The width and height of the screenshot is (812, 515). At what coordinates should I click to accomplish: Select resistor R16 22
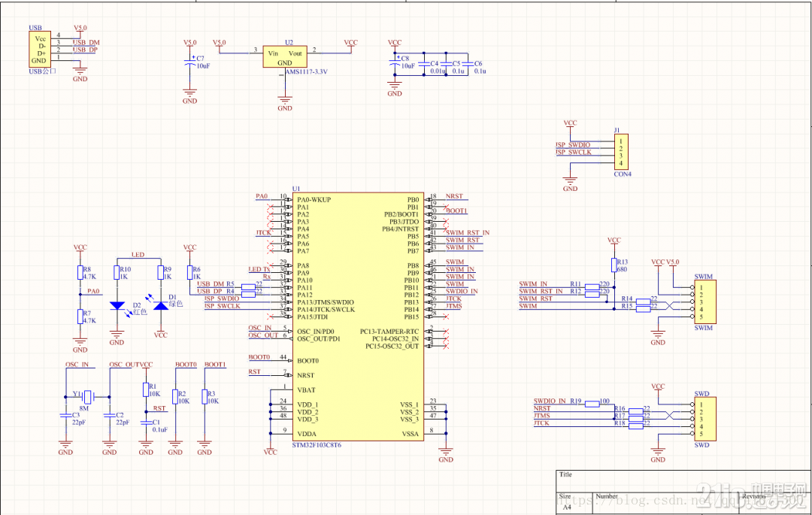tap(636, 411)
